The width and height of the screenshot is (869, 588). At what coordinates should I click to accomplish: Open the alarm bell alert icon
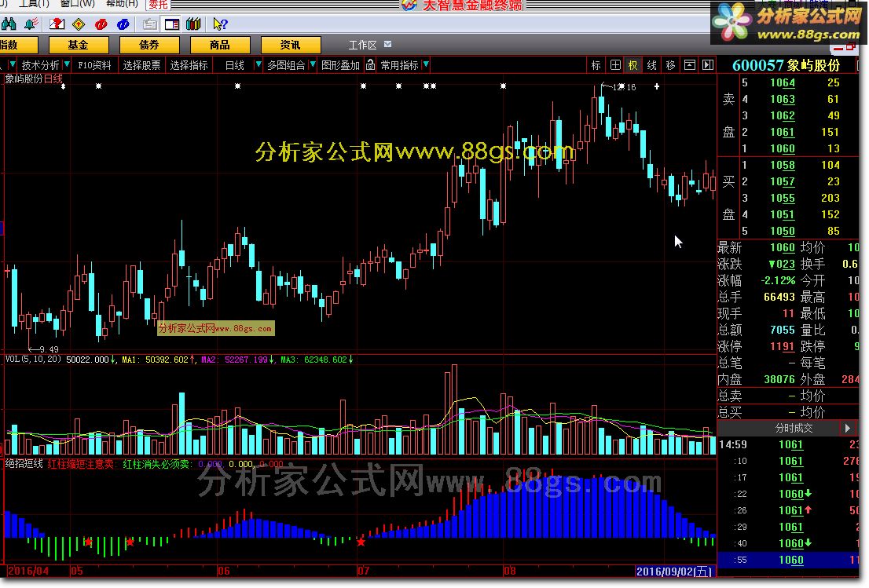click(x=31, y=24)
